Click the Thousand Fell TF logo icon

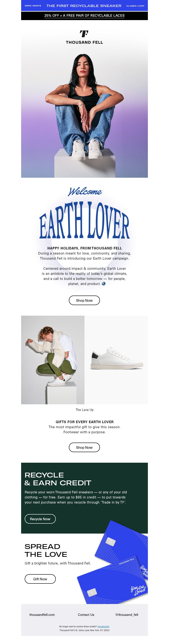pyautogui.click(x=84, y=34)
